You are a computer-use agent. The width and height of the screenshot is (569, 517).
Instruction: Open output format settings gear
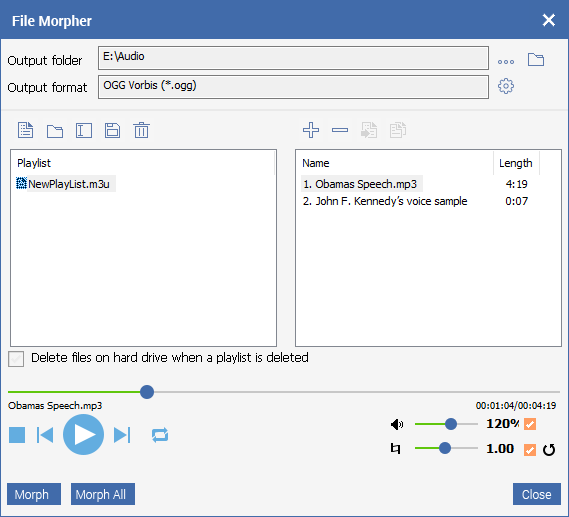tap(506, 86)
